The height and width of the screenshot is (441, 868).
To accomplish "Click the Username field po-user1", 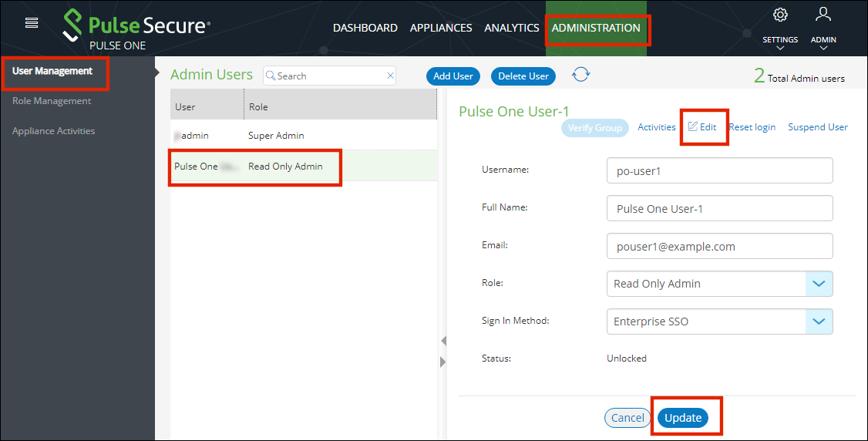I will (720, 170).
